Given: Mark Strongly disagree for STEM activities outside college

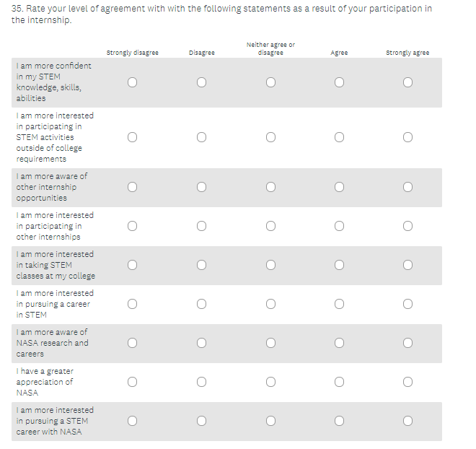Looking at the screenshot, I should pos(133,137).
